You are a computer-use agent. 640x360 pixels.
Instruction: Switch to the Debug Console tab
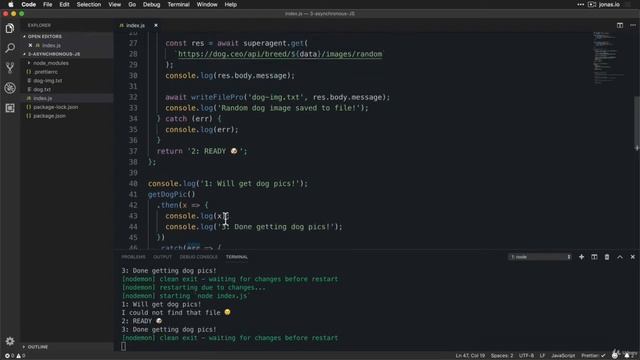pos(198,257)
